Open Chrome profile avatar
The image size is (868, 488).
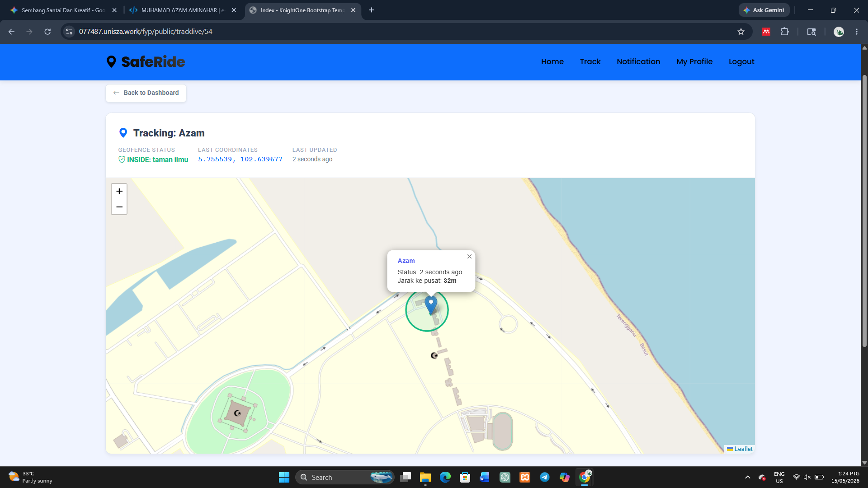(x=839, y=32)
